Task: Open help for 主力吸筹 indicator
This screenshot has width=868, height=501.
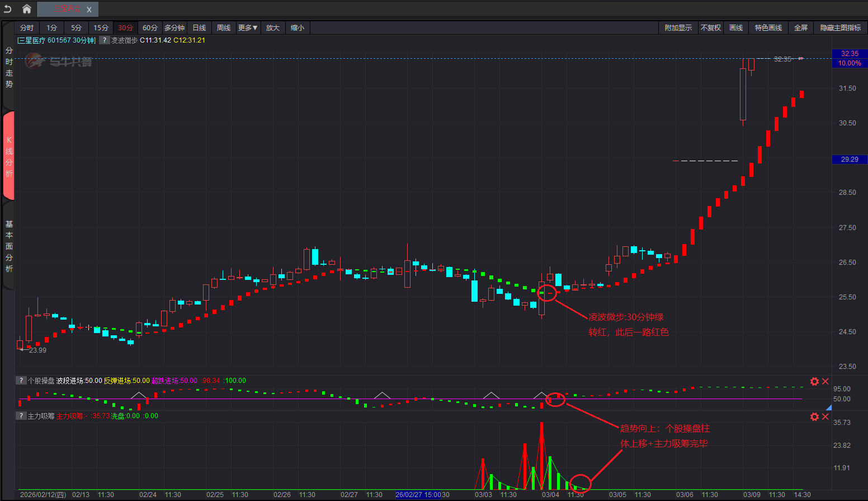Action: click(x=21, y=416)
